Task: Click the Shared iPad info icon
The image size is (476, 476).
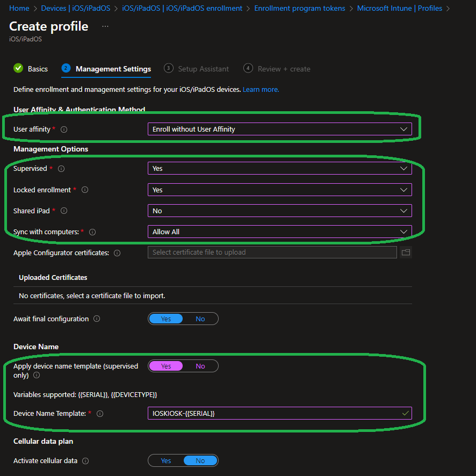Action: click(x=64, y=211)
